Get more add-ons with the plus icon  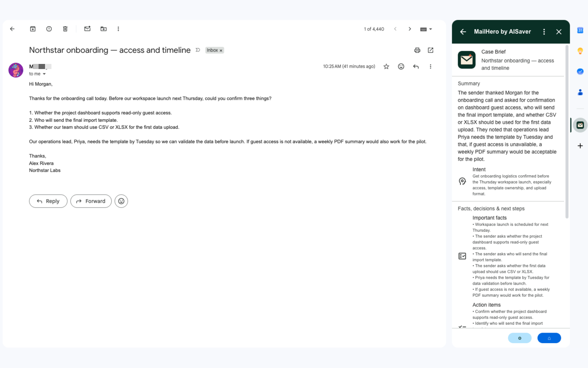point(580,146)
